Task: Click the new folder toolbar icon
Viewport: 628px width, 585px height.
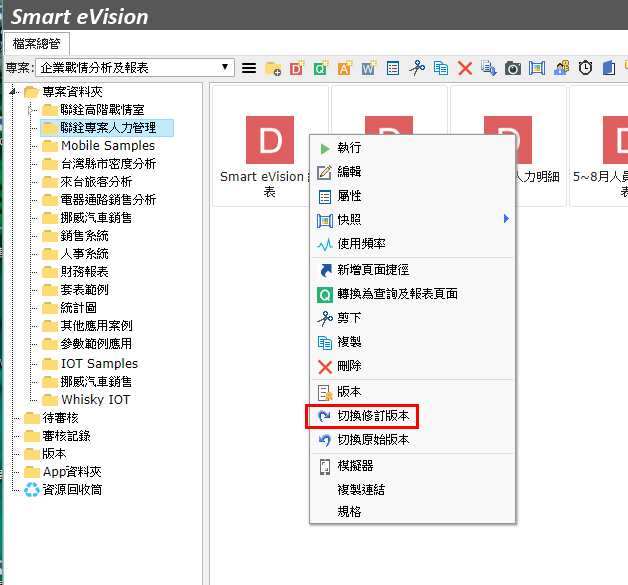Action: point(273,68)
